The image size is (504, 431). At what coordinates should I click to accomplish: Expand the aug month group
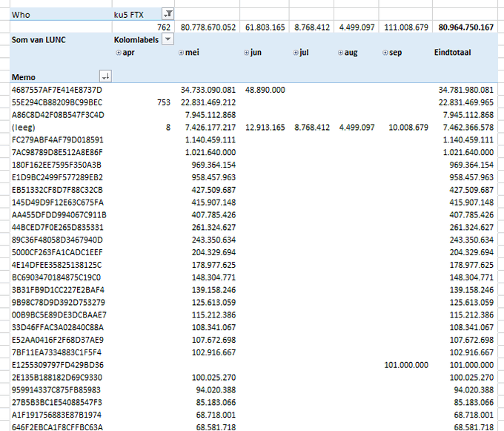(x=340, y=53)
